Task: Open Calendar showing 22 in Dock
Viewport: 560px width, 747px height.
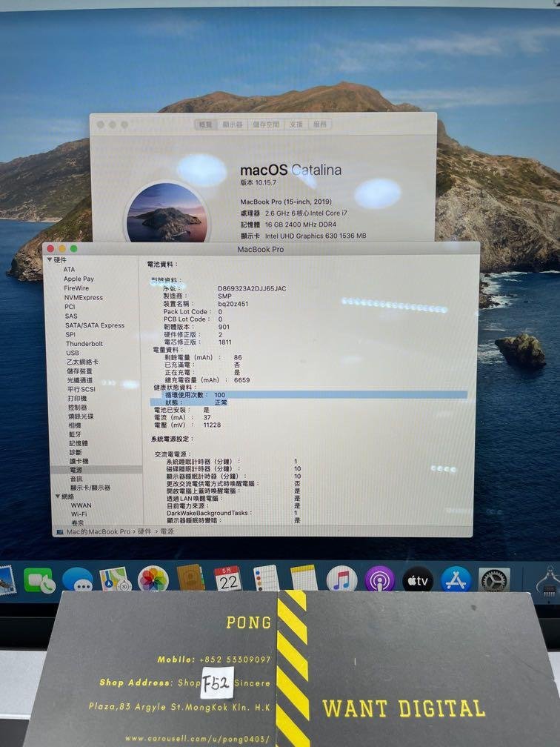Action: coord(228,578)
